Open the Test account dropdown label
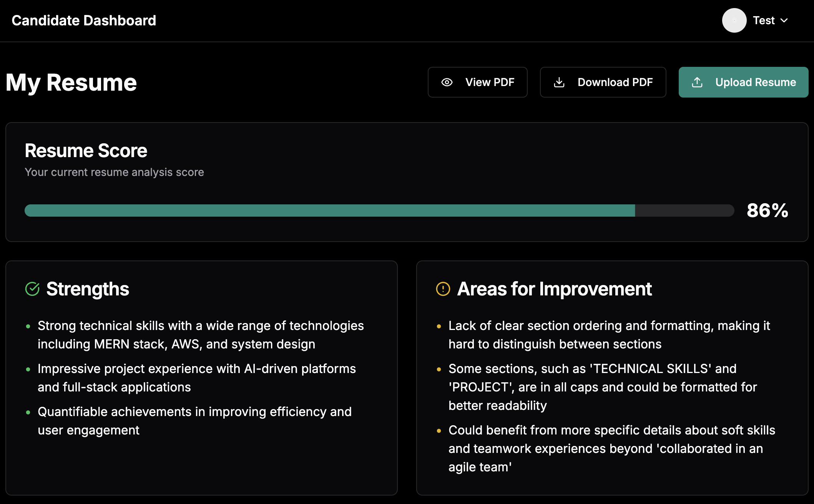The image size is (814, 504). pyautogui.click(x=764, y=20)
